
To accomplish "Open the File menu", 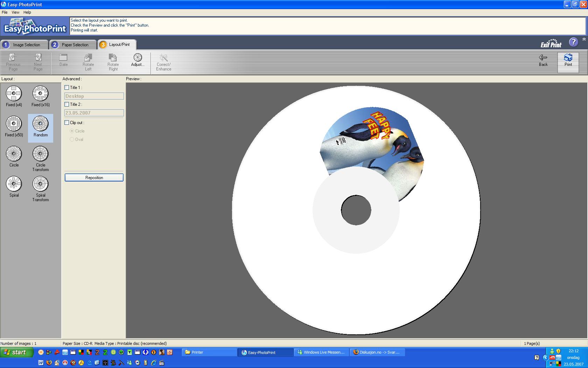I will 5,12.
